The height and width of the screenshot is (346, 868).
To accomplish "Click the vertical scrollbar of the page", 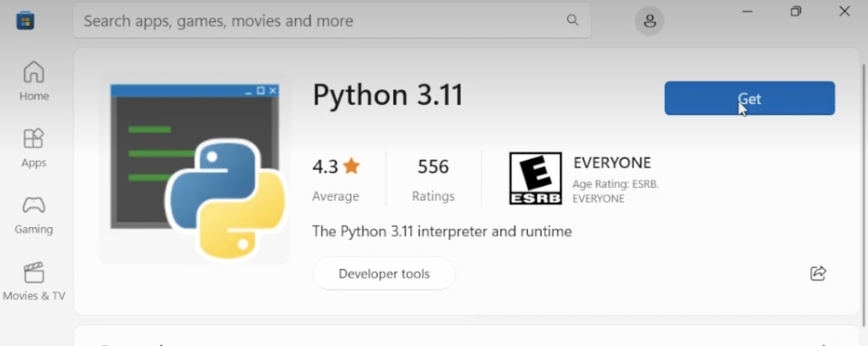I will (863, 194).
